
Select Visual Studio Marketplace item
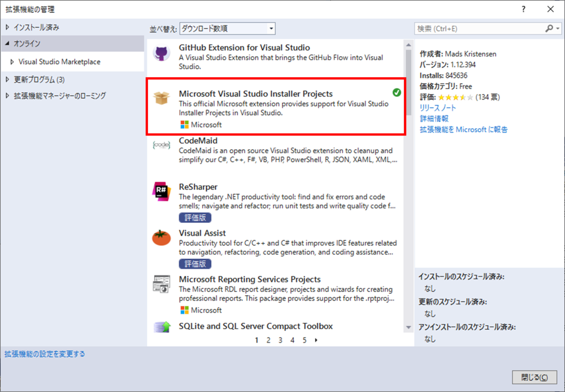[59, 62]
